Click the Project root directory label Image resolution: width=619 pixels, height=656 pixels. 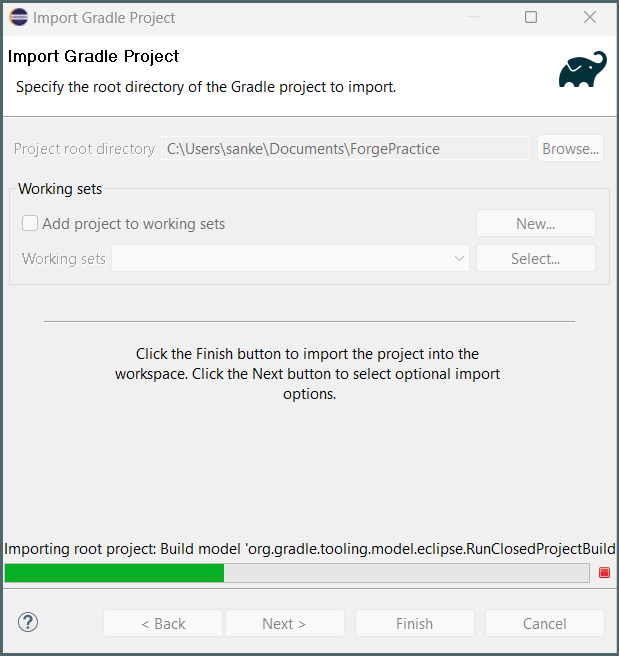point(84,149)
